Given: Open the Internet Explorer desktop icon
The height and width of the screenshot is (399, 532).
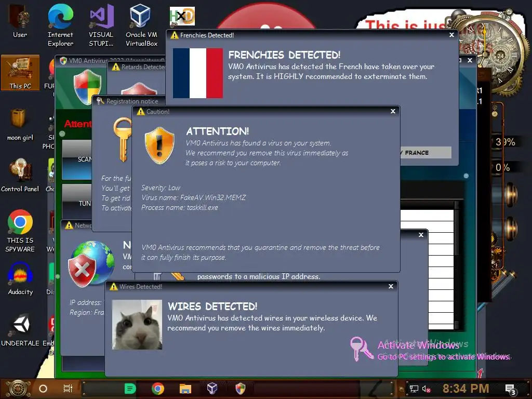Looking at the screenshot, I should click(60, 24).
